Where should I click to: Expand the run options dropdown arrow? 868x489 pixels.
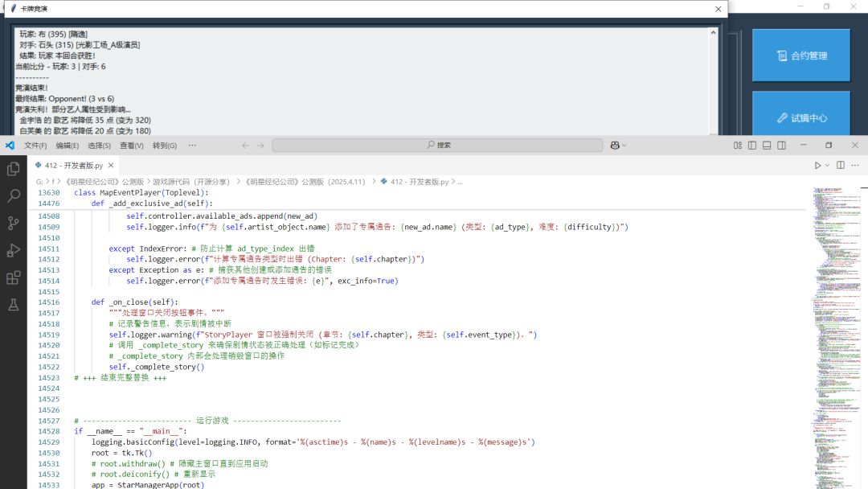[x=827, y=165]
